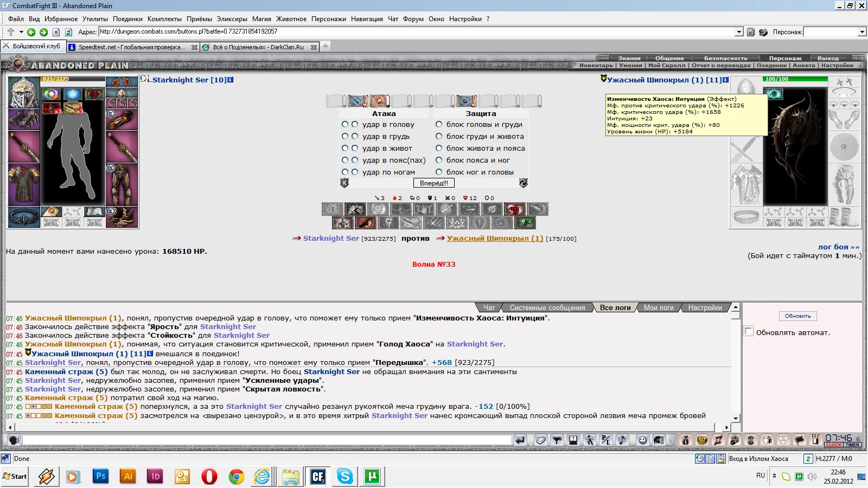The width and height of the screenshot is (868, 488).
Task: Open Анкета link in top navigation
Action: [x=803, y=66]
